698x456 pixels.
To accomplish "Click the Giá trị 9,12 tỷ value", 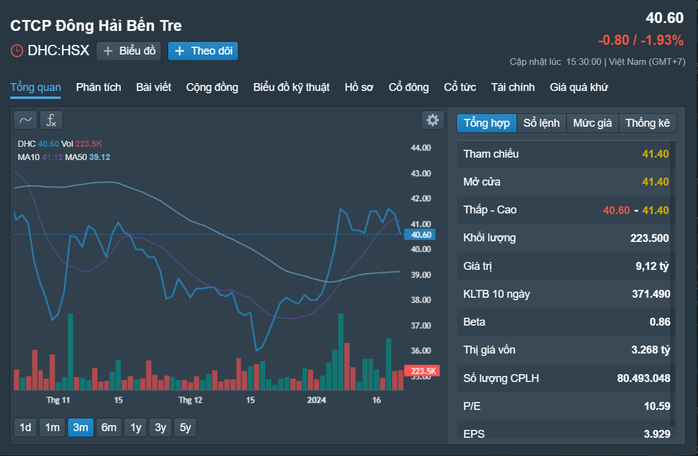I will (x=652, y=266).
